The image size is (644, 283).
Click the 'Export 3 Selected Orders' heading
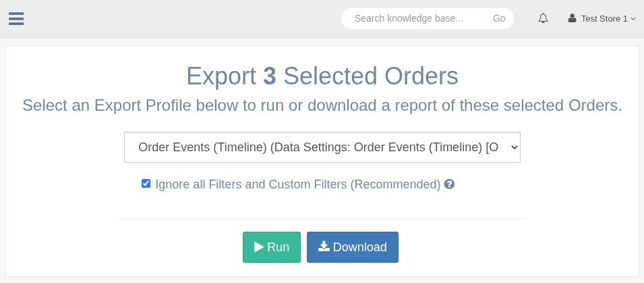(322, 76)
